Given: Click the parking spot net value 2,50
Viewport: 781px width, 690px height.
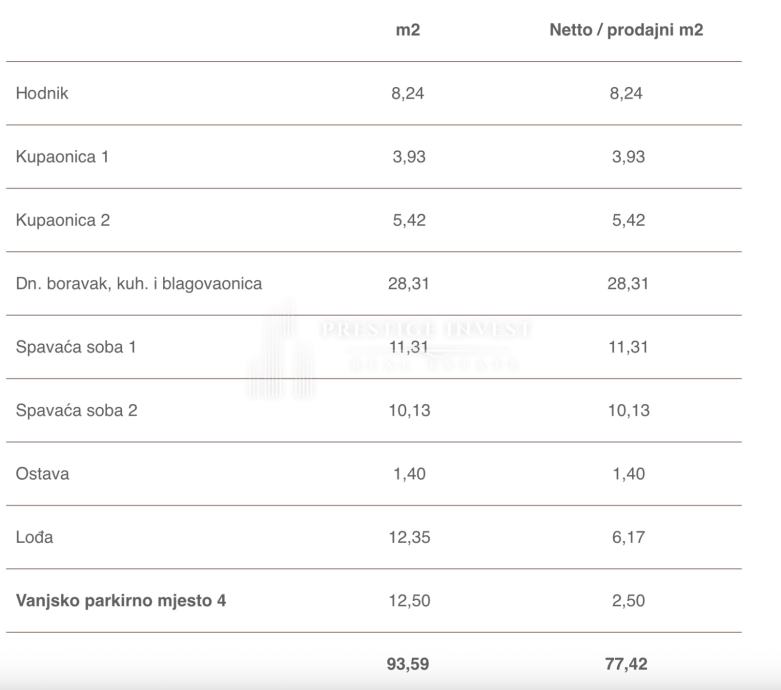Looking at the screenshot, I should coord(628,601).
